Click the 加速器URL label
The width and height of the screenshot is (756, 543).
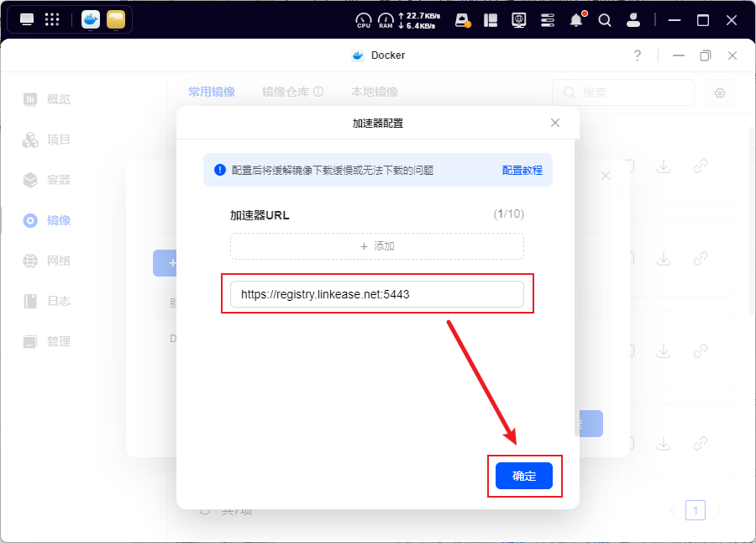tap(260, 215)
